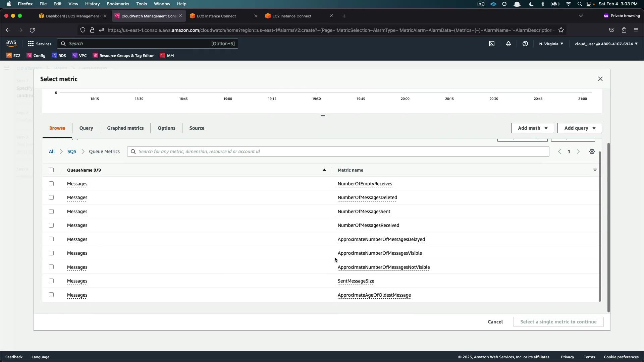The image size is (644, 362).
Task: Click the SQS breadcrumb link
Action: pos(72,152)
